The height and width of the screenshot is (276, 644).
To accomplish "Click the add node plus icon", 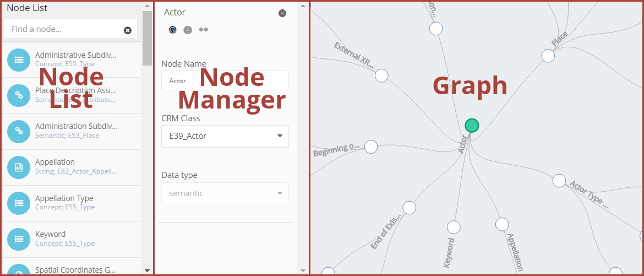I will pos(188,30).
